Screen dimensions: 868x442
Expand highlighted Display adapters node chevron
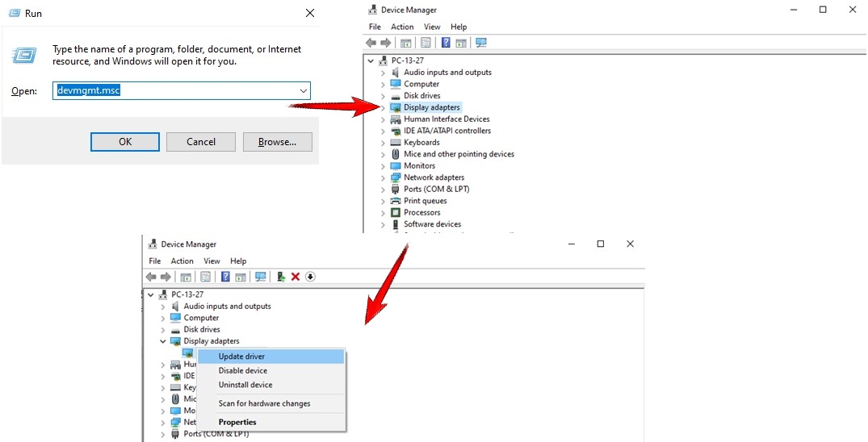(383, 107)
